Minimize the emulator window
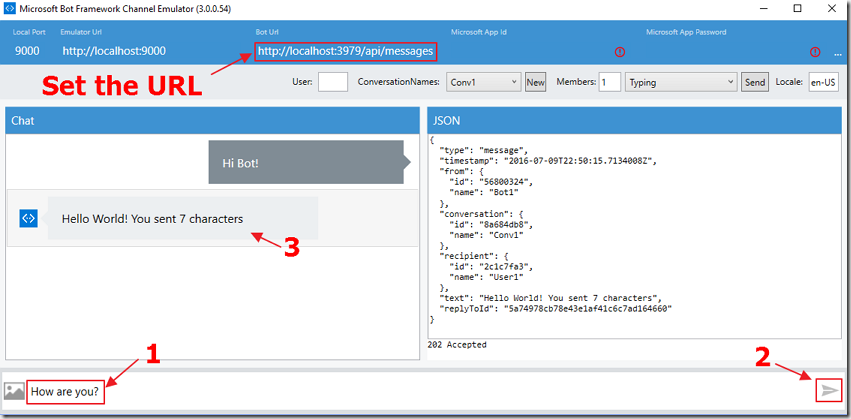This screenshot has height=419, width=851. point(764,8)
